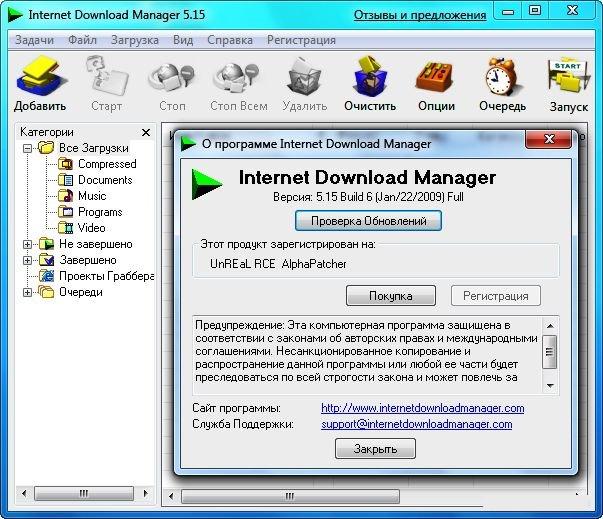Open the Файл menu
Screen dimensions: 603x519
(82, 40)
